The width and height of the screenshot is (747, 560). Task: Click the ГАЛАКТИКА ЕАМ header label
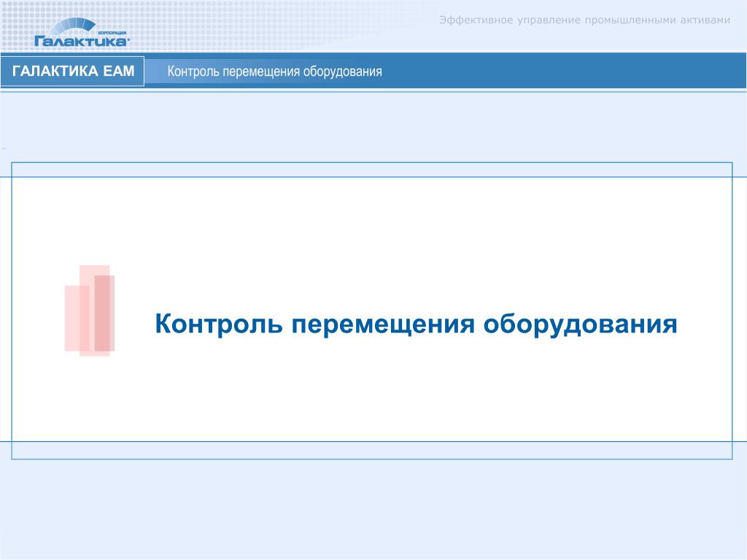(x=73, y=71)
